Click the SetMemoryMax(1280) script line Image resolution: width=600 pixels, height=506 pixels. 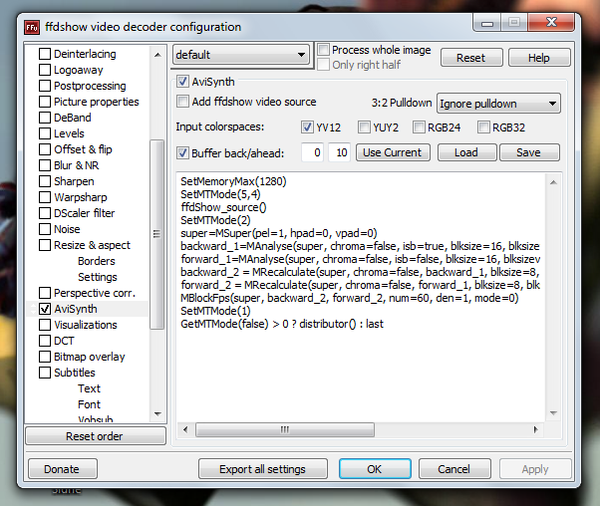click(233, 181)
